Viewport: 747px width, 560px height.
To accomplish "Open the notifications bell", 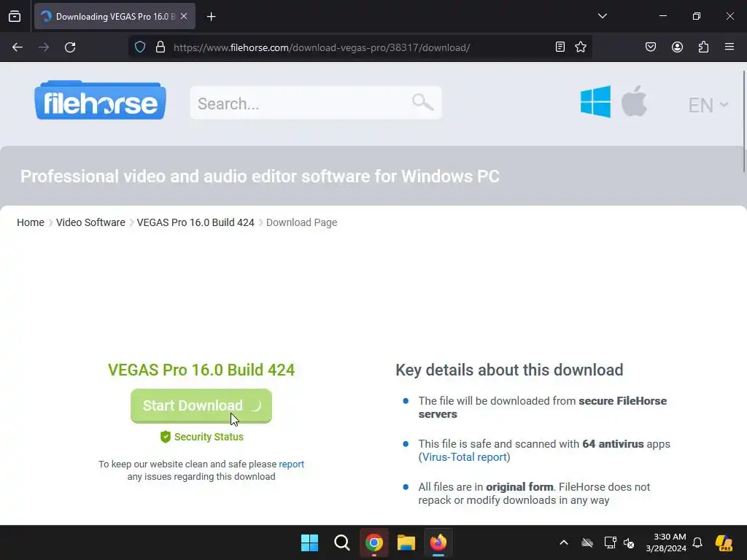I will tap(697, 542).
